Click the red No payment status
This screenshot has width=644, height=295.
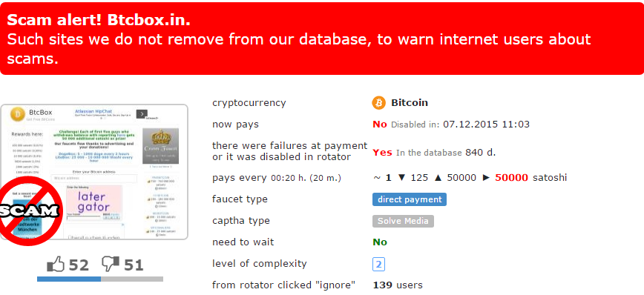pos(380,124)
